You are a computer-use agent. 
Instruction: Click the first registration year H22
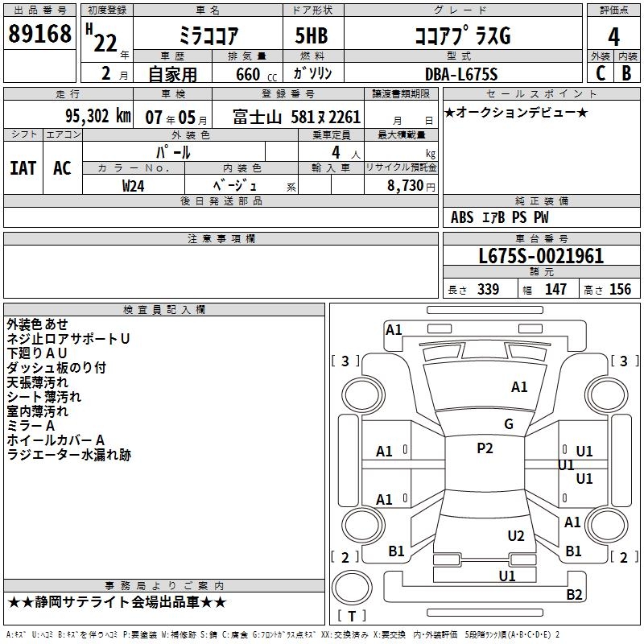107,39
